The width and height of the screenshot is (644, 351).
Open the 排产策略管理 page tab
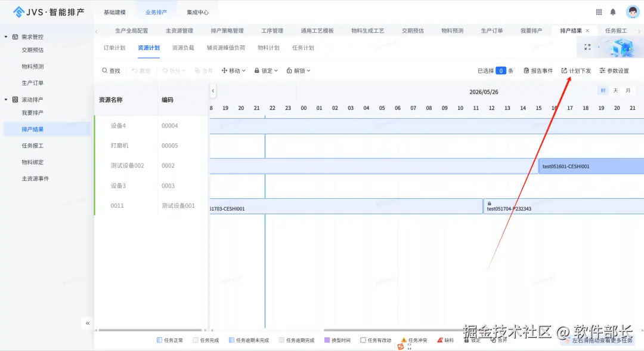click(x=227, y=31)
